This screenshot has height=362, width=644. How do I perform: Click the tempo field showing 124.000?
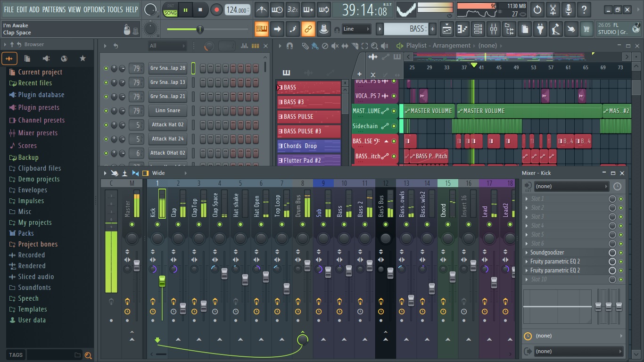point(237,10)
